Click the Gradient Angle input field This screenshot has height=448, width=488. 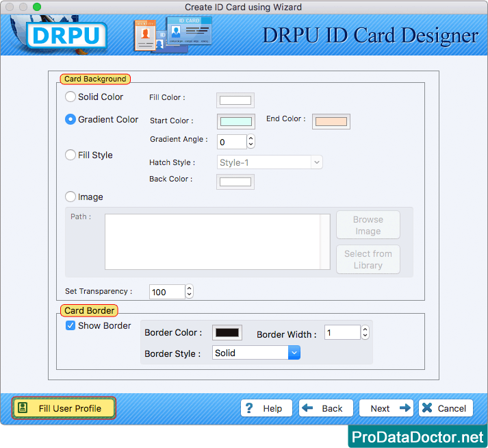232,142
